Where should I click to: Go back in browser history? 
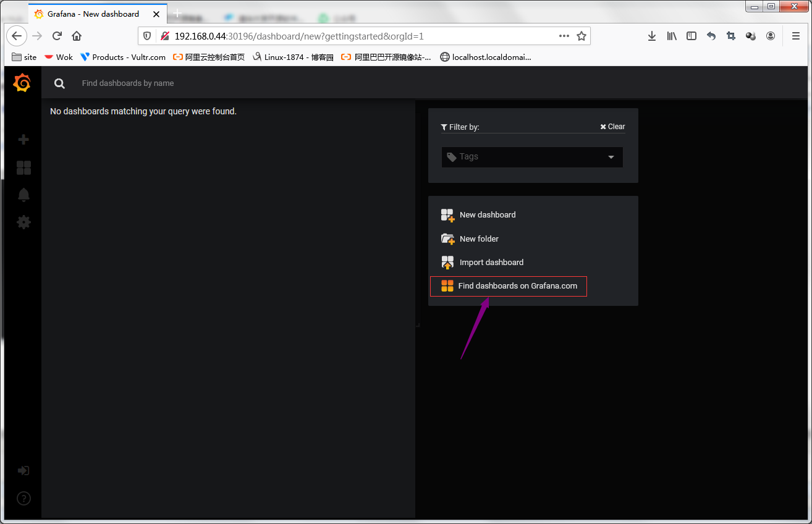[17, 36]
